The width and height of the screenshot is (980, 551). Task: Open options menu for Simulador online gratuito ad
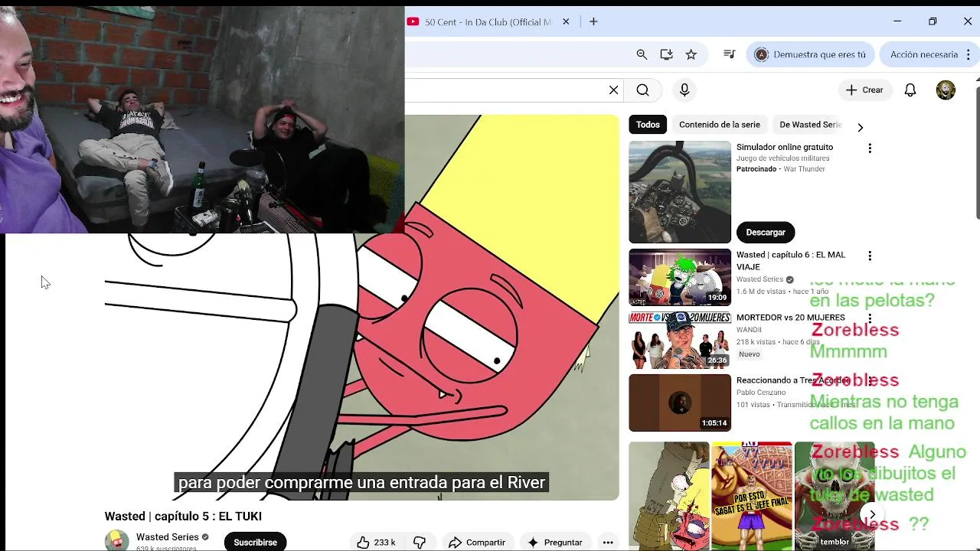(870, 148)
